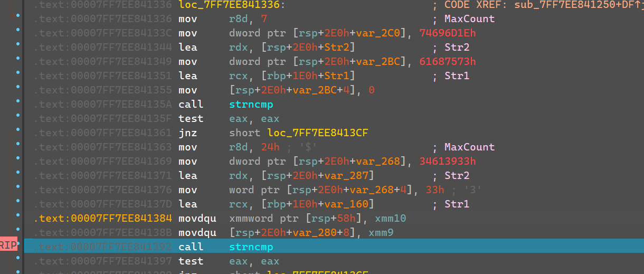Select the constant 74696D1Eh
Viewport: 644px width, 274px height.
(447, 33)
